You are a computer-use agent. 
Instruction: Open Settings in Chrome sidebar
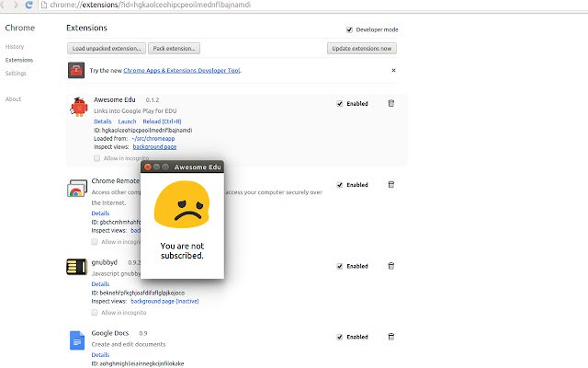[x=16, y=74]
